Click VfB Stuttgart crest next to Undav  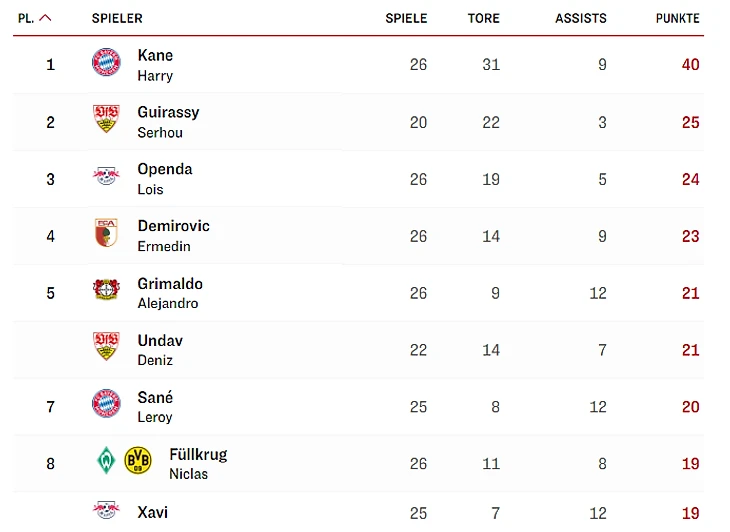(x=106, y=348)
